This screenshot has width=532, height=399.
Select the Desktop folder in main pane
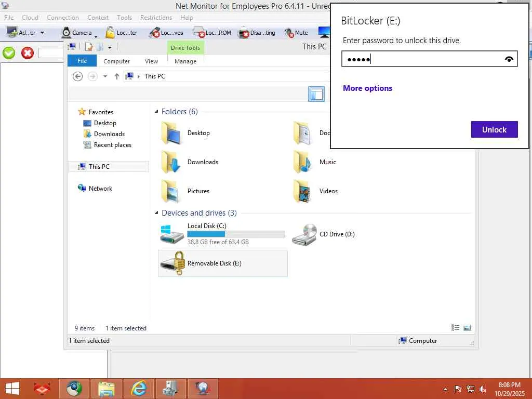pyautogui.click(x=185, y=133)
